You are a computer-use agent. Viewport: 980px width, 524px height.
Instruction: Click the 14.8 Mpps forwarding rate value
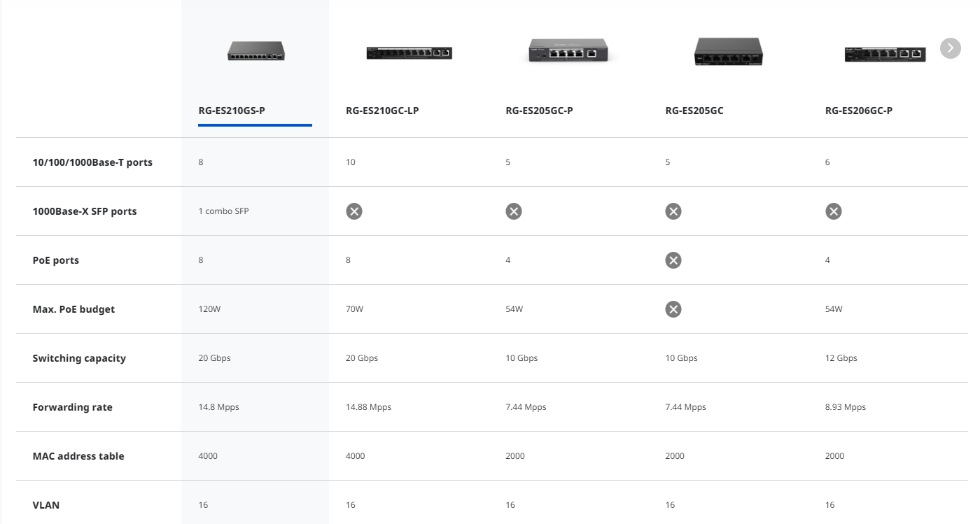pyautogui.click(x=218, y=407)
